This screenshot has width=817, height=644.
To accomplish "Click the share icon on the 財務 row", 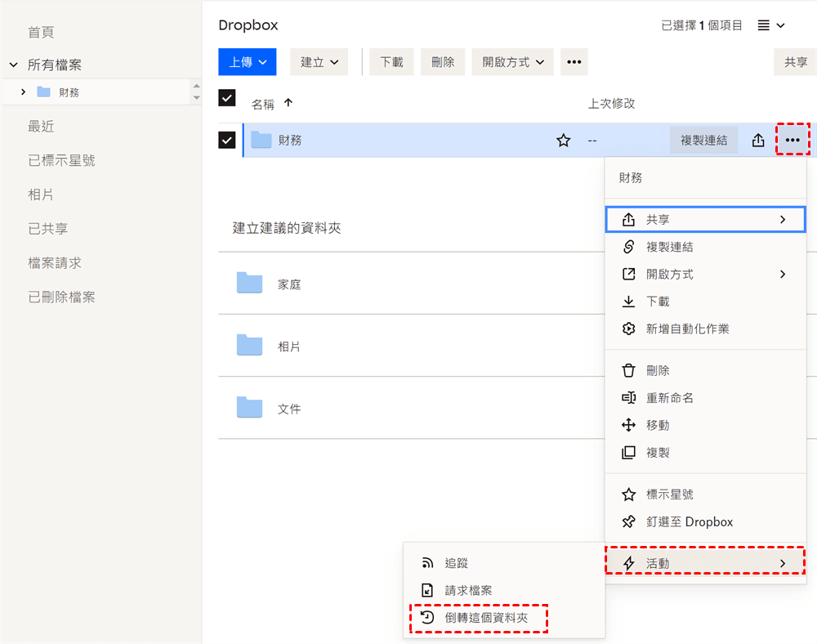I will [x=758, y=140].
